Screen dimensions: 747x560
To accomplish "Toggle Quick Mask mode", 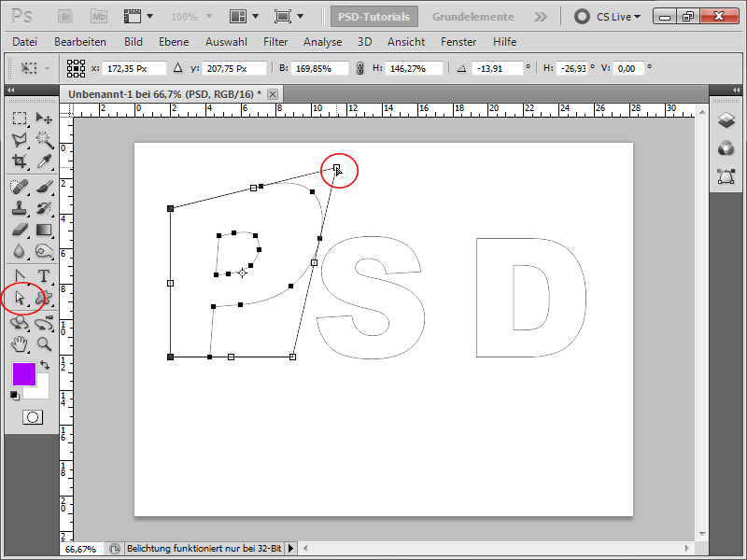I will point(33,417).
